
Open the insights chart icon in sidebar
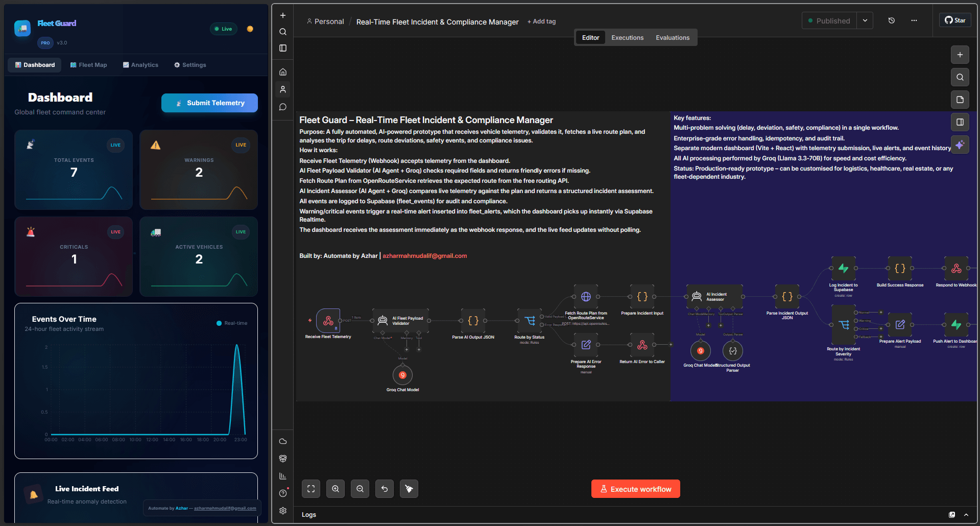tap(283, 476)
